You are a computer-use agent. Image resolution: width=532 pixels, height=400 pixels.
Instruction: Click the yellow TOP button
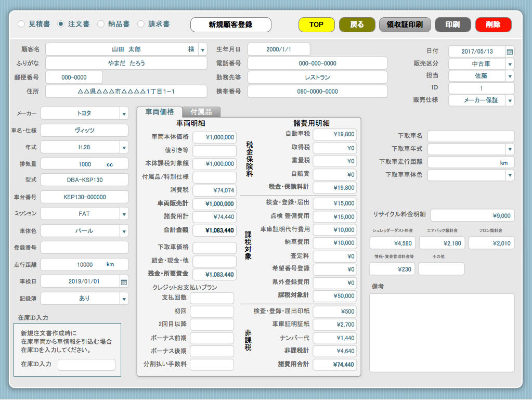point(317,24)
